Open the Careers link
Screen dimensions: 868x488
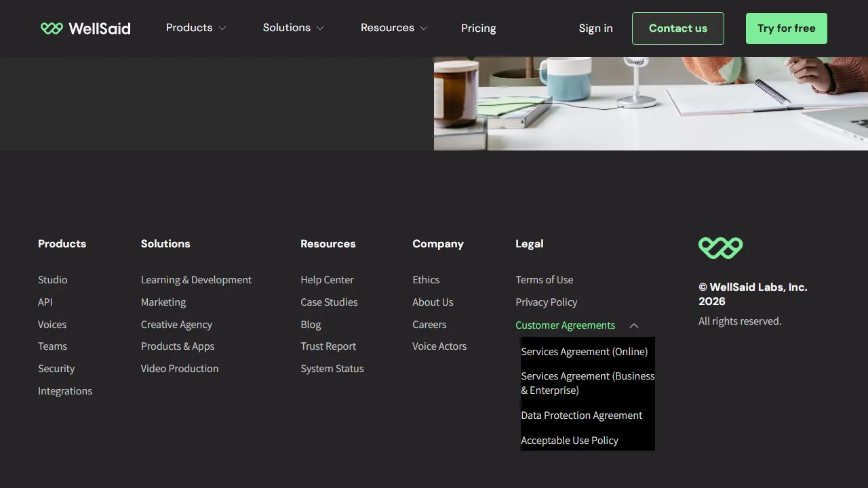point(429,325)
